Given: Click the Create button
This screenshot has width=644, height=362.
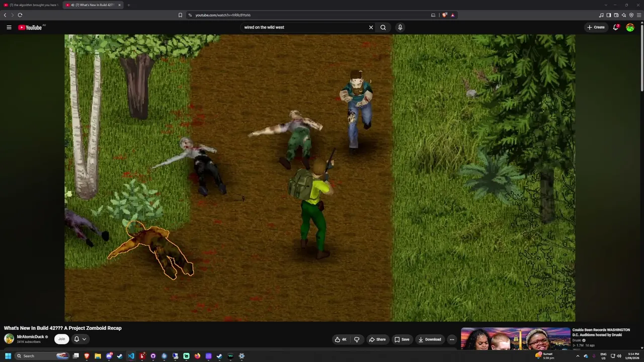Looking at the screenshot, I should click(x=596, y=27).
